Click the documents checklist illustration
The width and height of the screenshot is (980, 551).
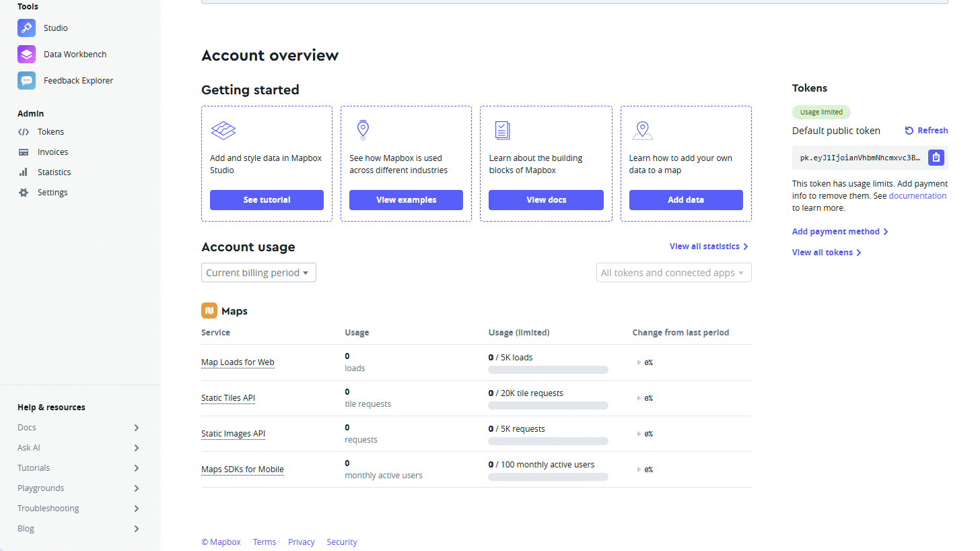coord(502,130)
